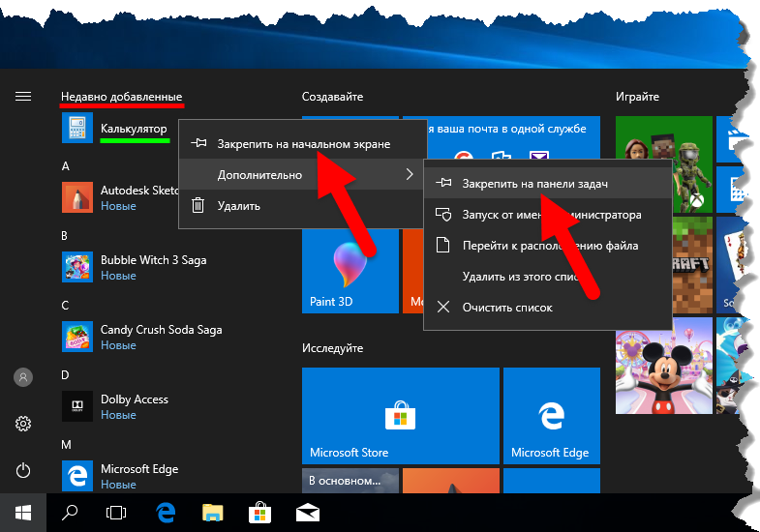Select Закрепить на панели задач

548,184
